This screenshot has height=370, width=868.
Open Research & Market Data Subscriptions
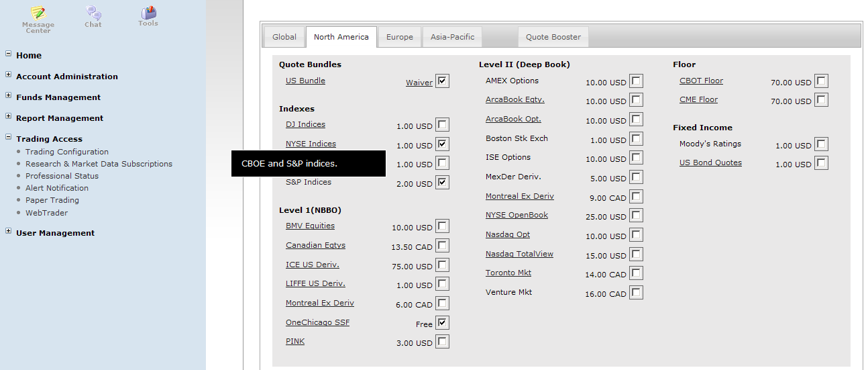point(99,164)
